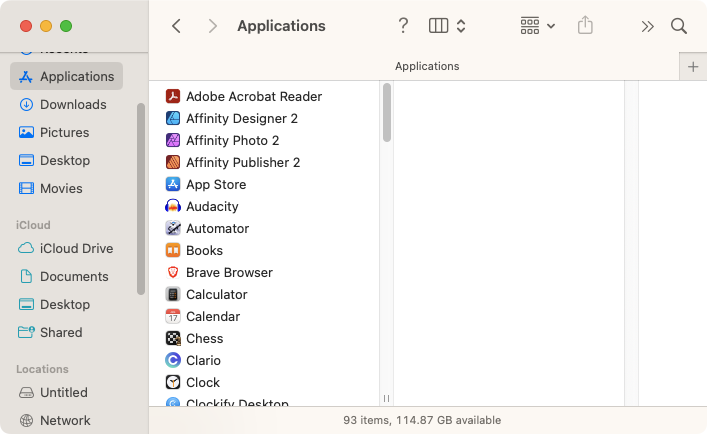This screenshot has width=707, height=434.
Task: Open iCloud Drive in the sidebar
Action: 66,248
